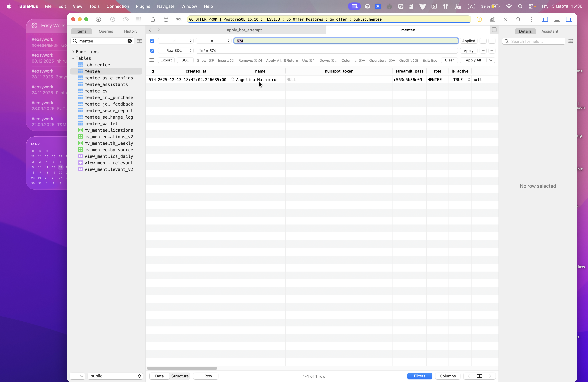The image size is (588, 382).
Task: Open the public schema selector dropdown
Action: pos(115,376)
